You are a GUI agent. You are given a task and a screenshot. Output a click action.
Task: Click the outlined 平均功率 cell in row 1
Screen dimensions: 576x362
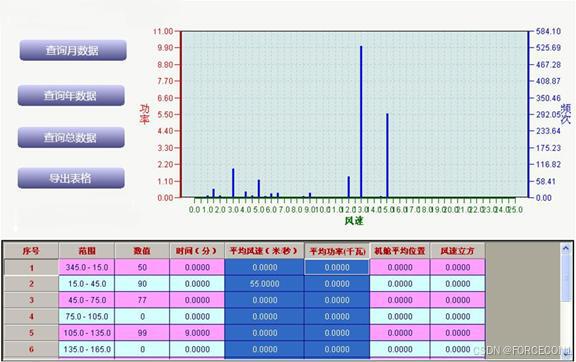point(337,267)
